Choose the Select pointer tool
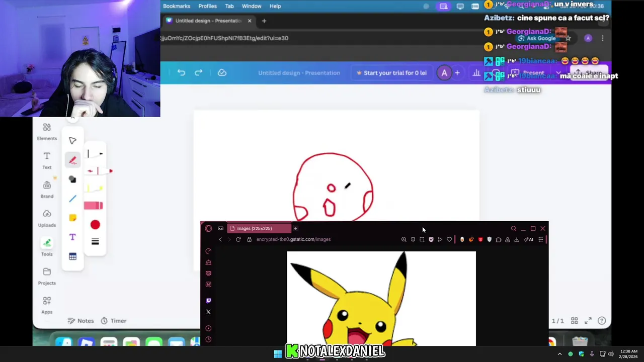The image size is (644, 362). 72,141
